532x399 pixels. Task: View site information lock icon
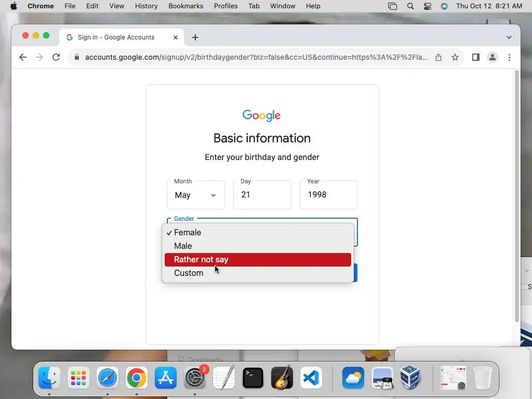(x=77, y=57)
